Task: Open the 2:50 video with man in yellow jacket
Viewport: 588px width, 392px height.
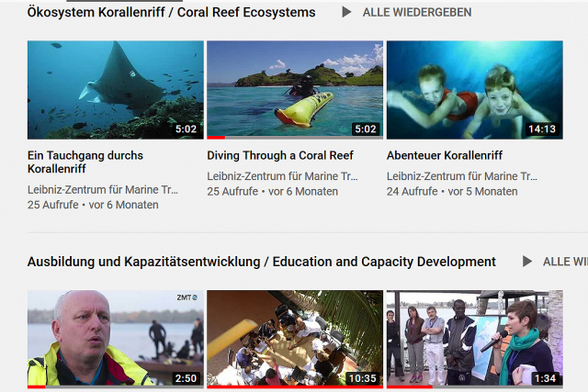Action: pos(116,339)
